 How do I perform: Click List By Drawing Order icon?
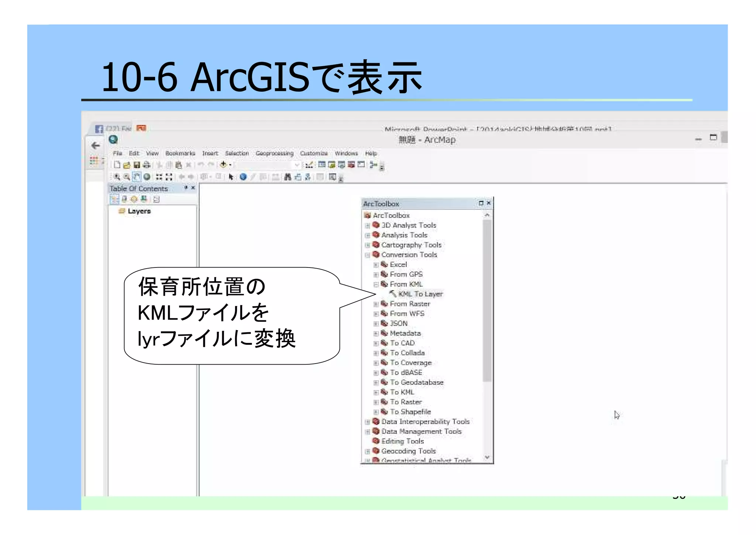coord(114,199)
